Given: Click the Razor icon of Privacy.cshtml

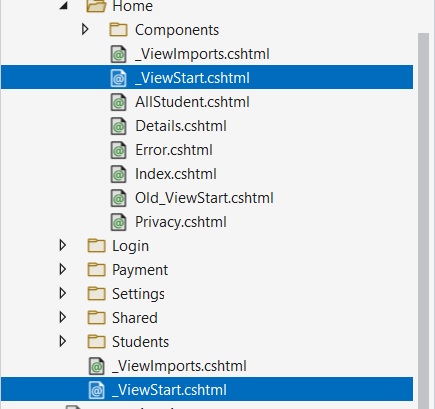Looking at the screenshot, I should tap(118, 222).
